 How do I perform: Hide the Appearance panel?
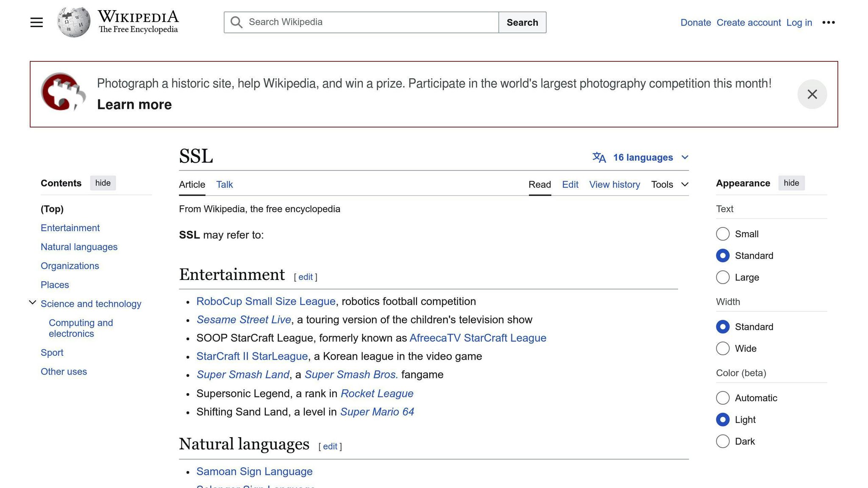[x=791, y=183]
